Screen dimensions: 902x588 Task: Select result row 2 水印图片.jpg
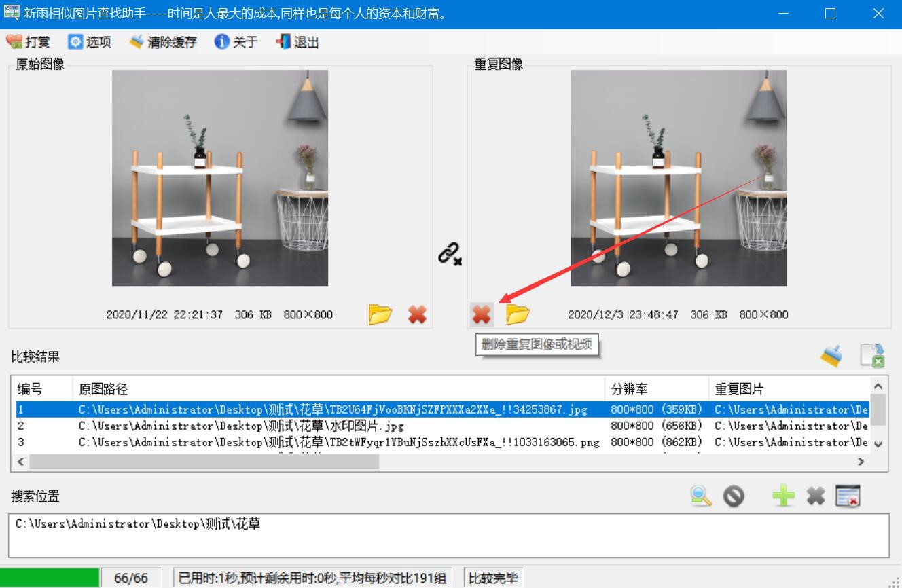[272, 426]
